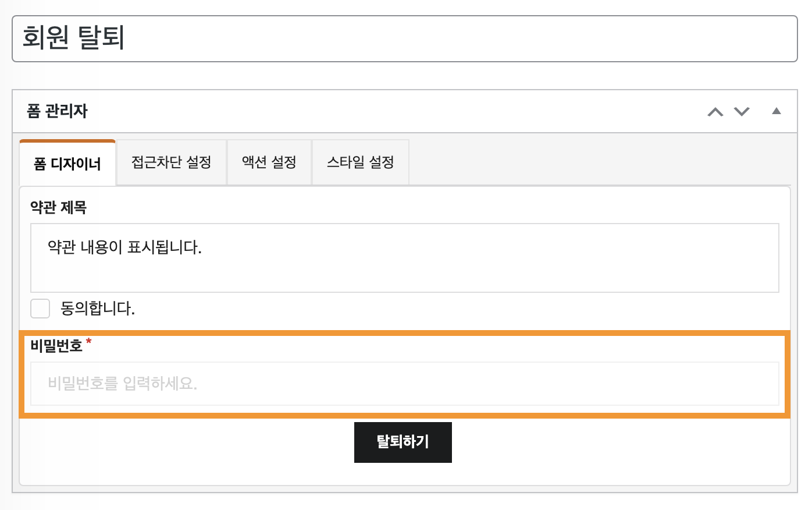812x510 pixels.
Task: Switch to the 폼 디자이너 tab
Action: (67, 164)
